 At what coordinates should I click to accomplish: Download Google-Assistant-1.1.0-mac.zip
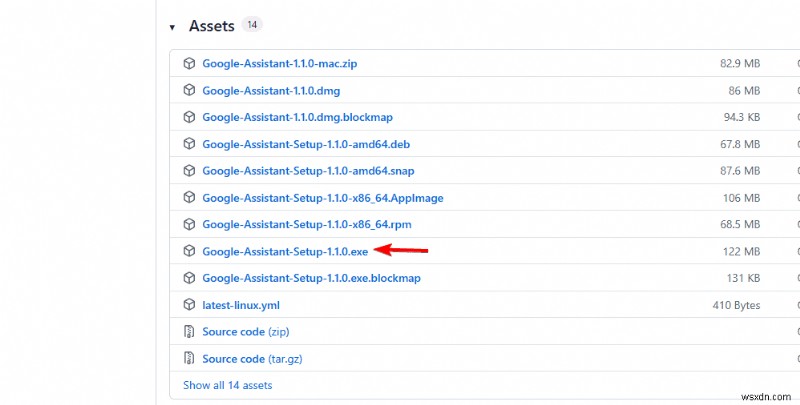[x=280, y=64]
